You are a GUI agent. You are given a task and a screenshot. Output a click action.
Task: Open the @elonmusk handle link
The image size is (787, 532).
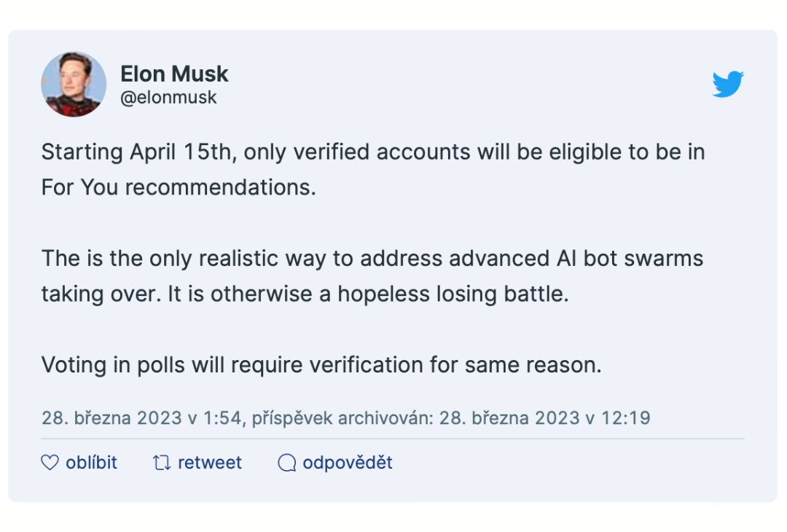click(x=168, y=98)
